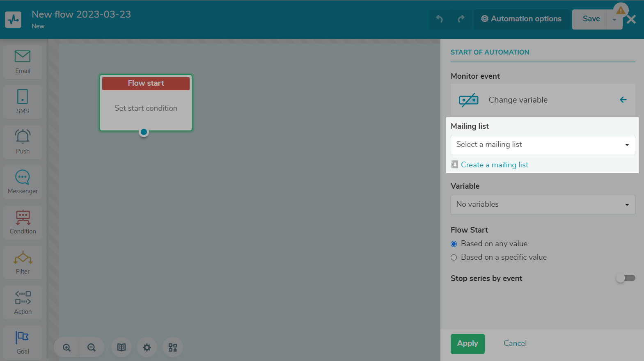Click Create a mailing list link
The image size is (644, 361).
pos(494,165)
